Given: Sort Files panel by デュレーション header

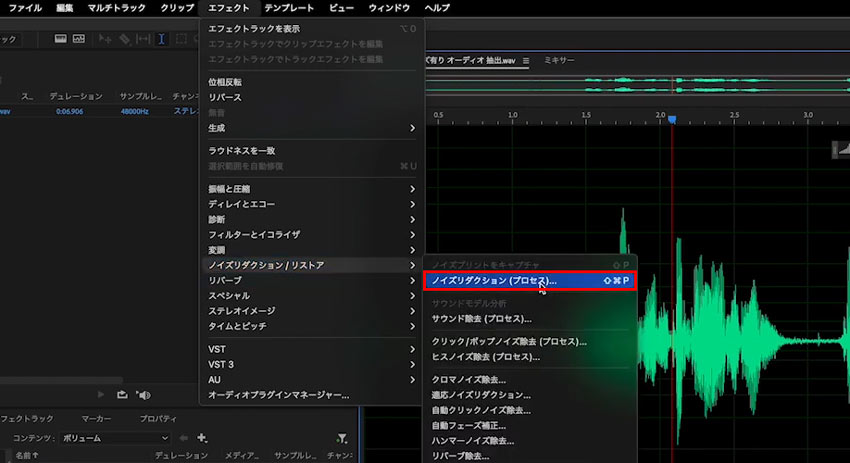Looking at the screenshot, I should tap(75, 96).
